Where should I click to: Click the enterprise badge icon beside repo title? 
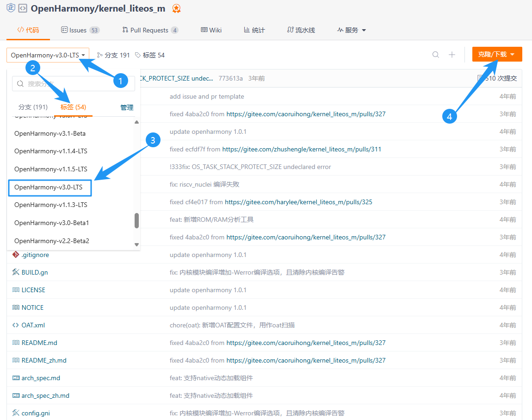(11, 7)
